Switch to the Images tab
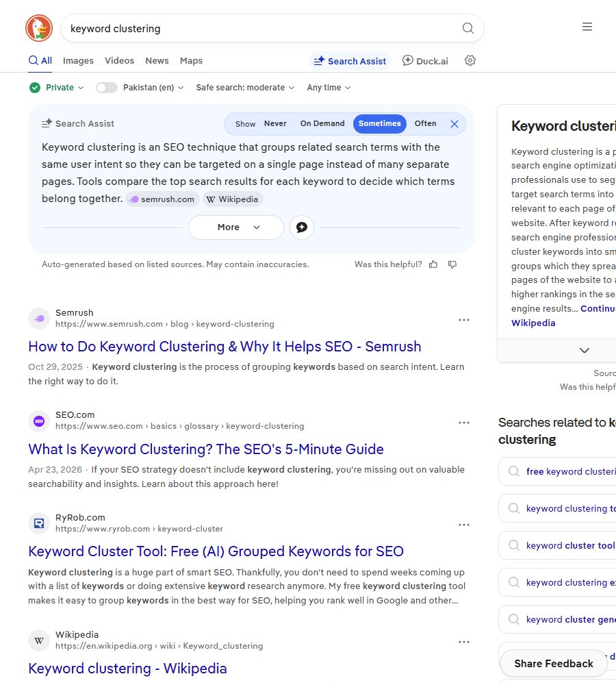 tap(78, 61)
